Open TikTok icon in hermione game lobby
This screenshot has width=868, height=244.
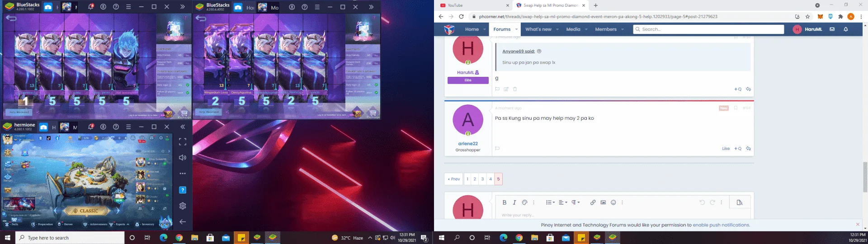coord(49,138)
